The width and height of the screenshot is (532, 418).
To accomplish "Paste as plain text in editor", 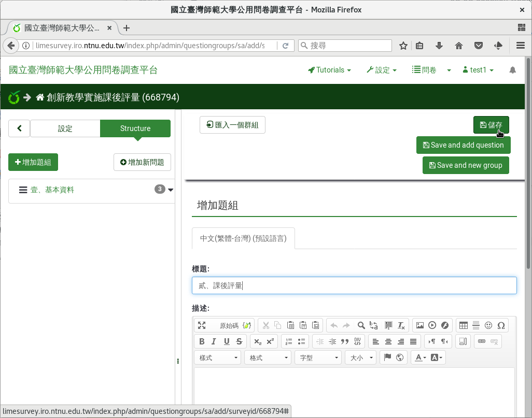I will pos(303,325).
